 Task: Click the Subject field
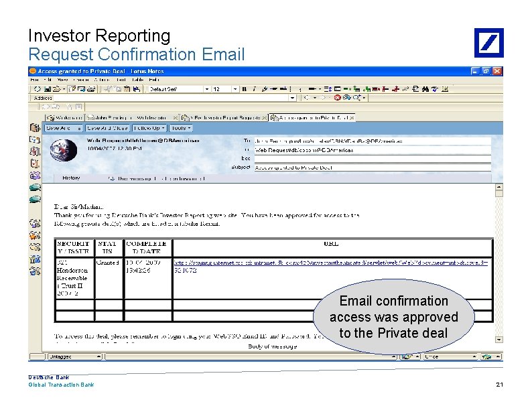coord(373,168)
